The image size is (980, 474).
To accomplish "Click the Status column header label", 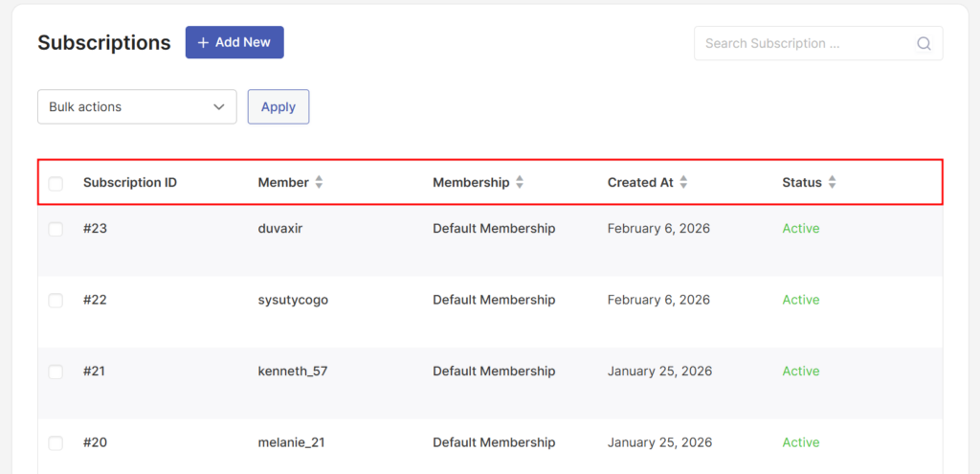I will (x=802, y=183).
